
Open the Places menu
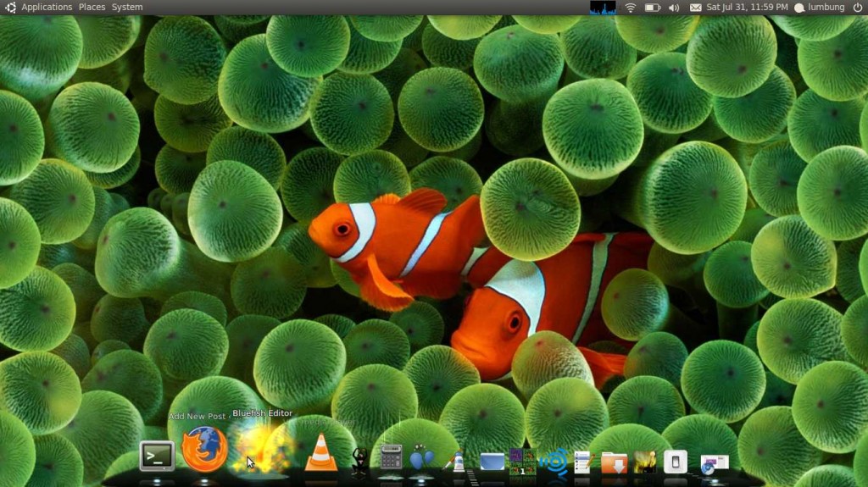point(92,7)
